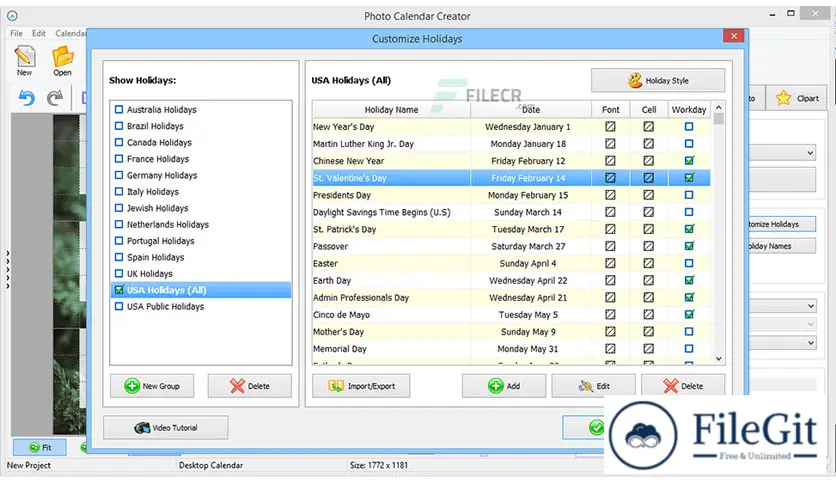Click holiday list scrollbar up arrow

point(719,107)
